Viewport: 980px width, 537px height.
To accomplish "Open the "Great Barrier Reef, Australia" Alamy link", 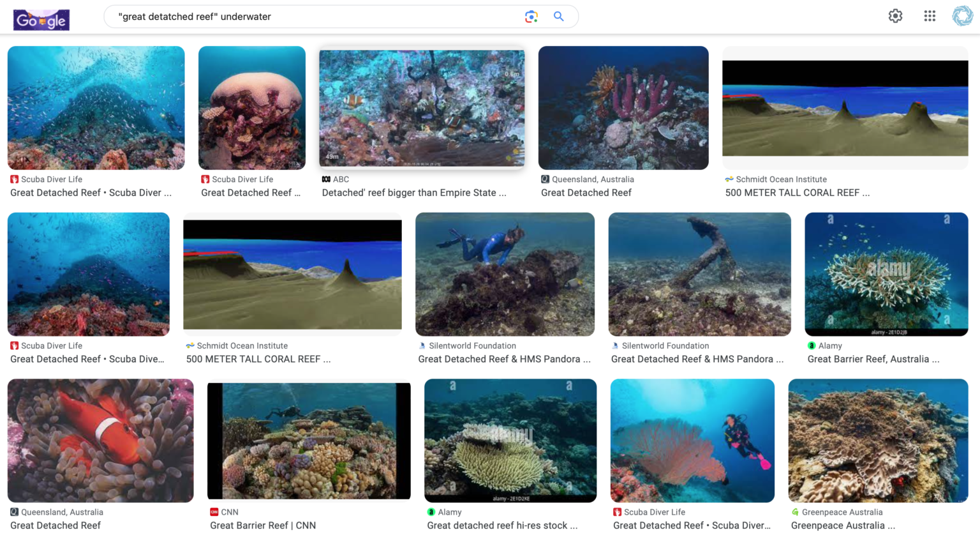I will coord(873,359).
